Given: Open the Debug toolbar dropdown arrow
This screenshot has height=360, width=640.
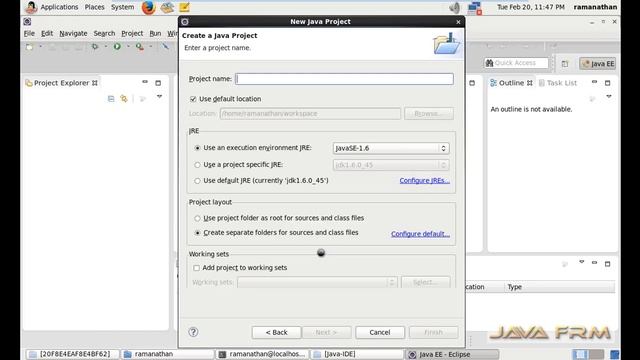Looking at the screenshot, I should [106, 47].
